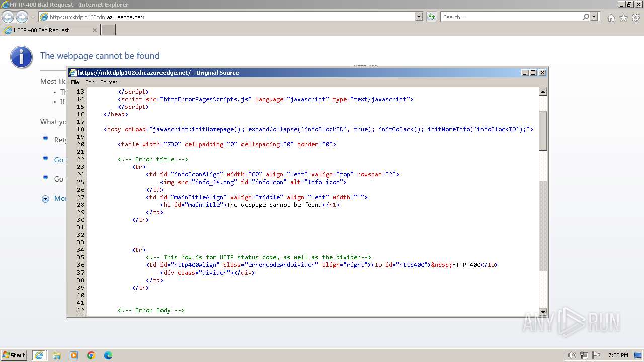Launch Chrome from the taskbar

tap(91, 355)
